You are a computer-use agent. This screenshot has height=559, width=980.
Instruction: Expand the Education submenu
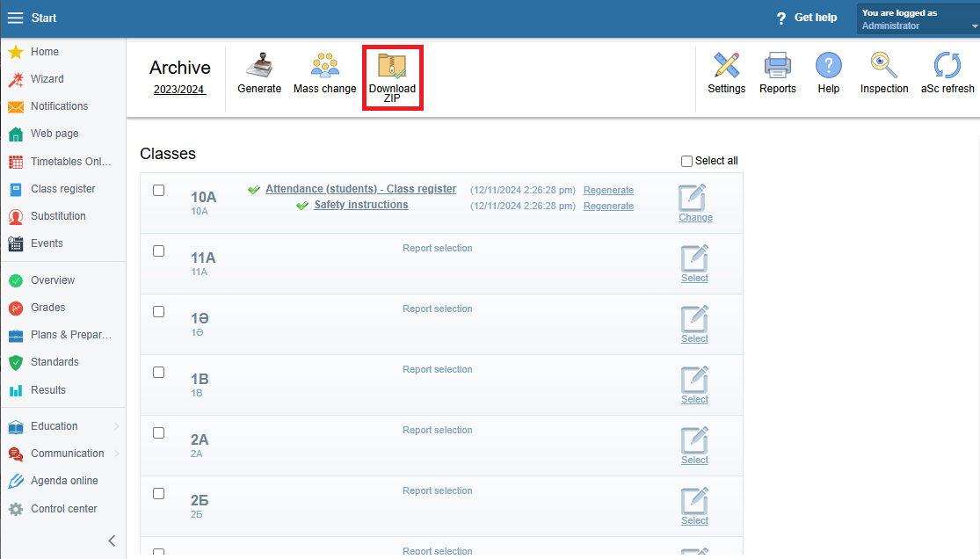point(116,426)
